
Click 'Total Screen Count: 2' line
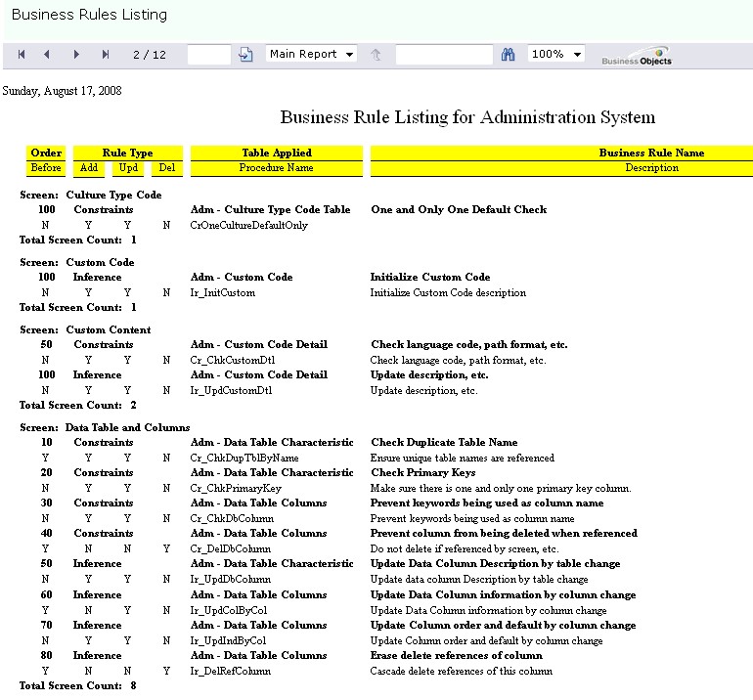tap(78, 405)
